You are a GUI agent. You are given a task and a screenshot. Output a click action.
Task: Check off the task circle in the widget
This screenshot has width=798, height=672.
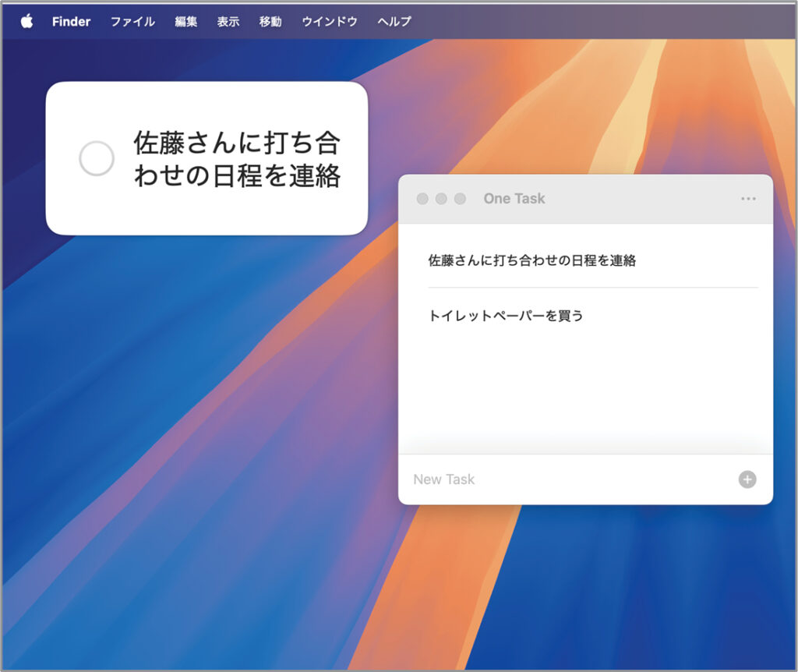97,158
